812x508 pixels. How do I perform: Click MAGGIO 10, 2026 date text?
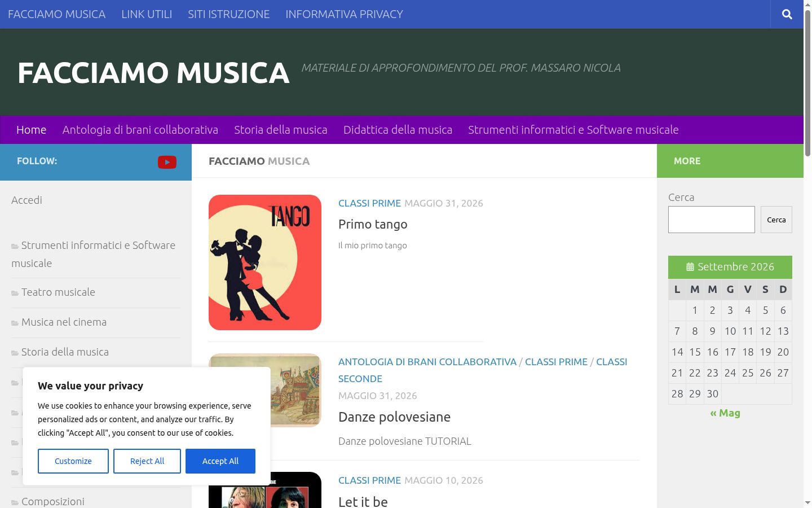(x=444, y=480)
